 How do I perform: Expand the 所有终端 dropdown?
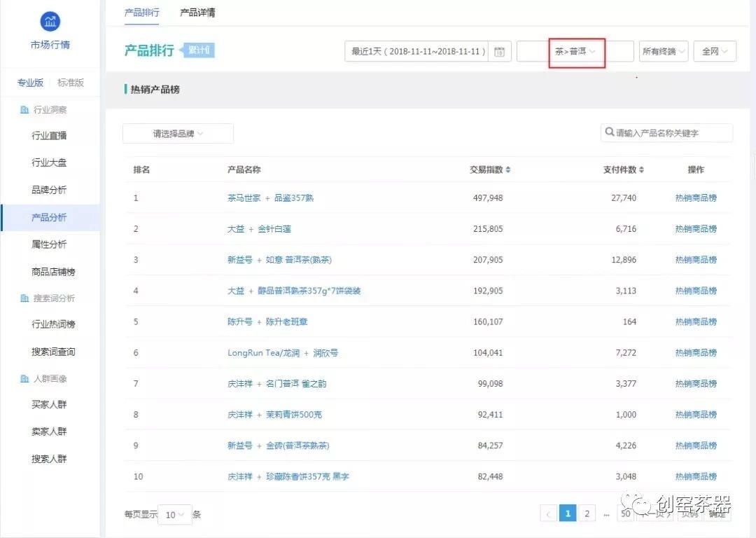[664, 51]
